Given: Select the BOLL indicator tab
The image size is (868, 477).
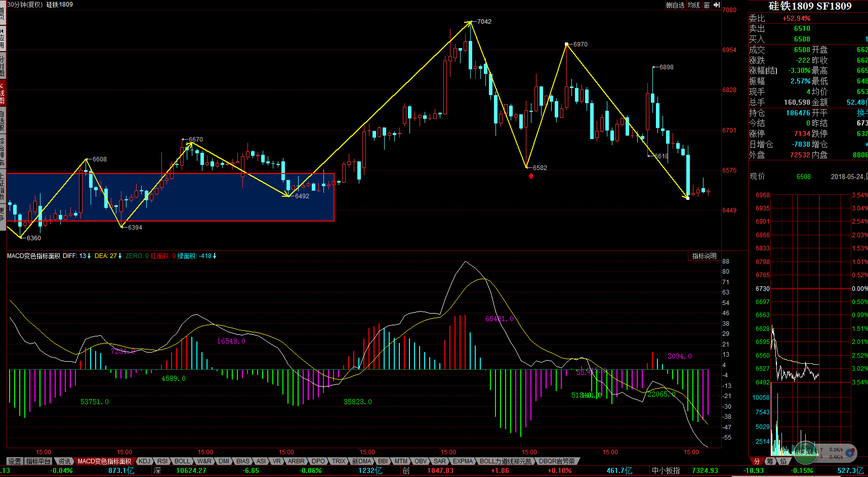Looking at the screenshot, I should [x=182, y=461].
